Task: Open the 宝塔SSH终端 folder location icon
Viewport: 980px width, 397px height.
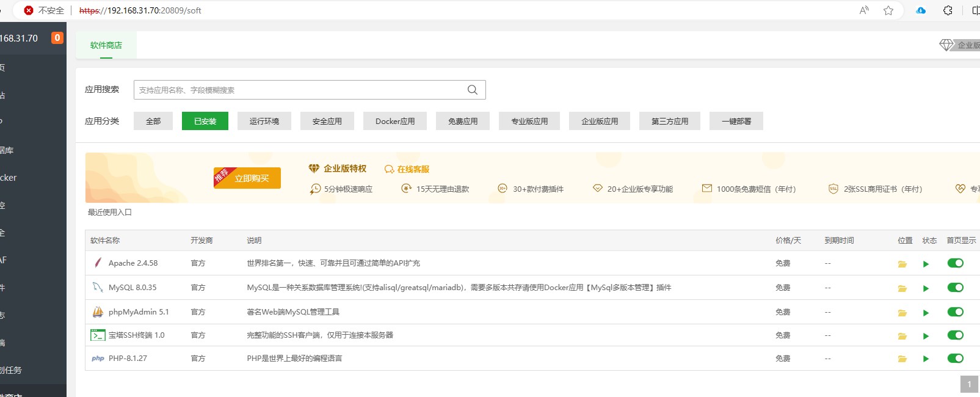Action: 902,336
